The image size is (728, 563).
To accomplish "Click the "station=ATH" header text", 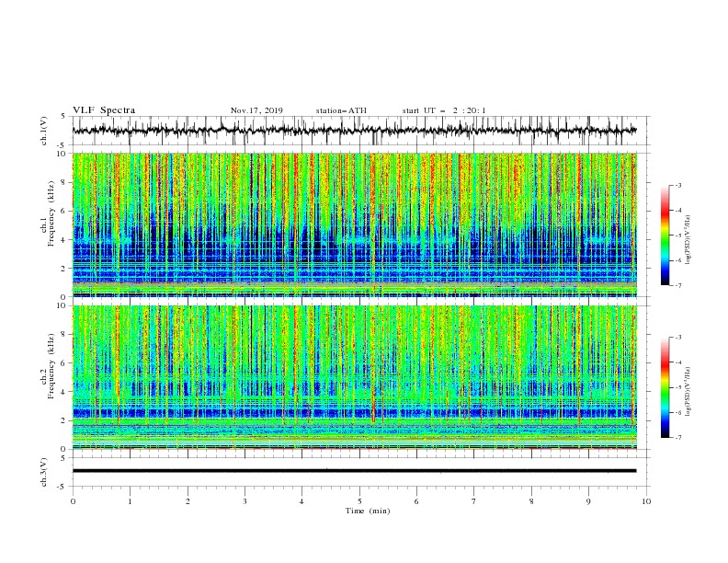I will [x=341, y=110].
